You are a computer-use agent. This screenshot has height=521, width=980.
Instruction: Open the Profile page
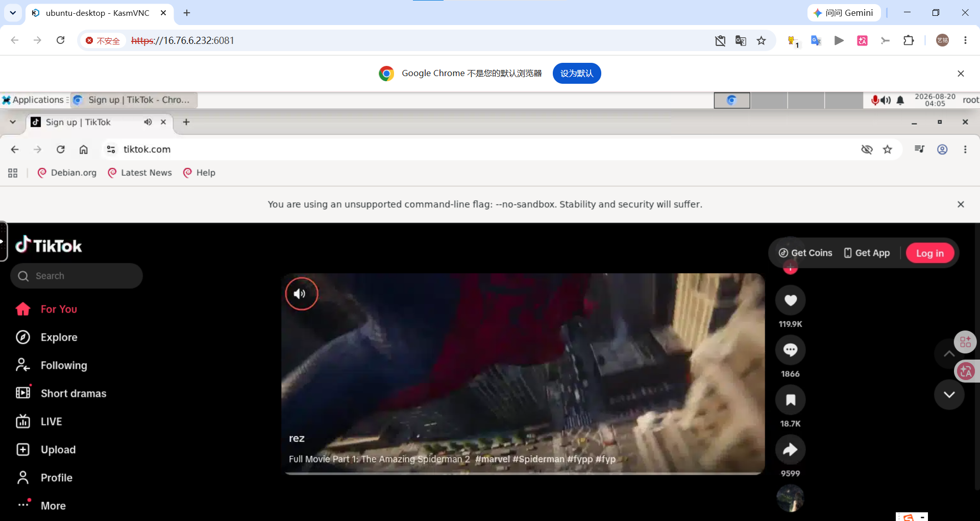coord(56,478)
